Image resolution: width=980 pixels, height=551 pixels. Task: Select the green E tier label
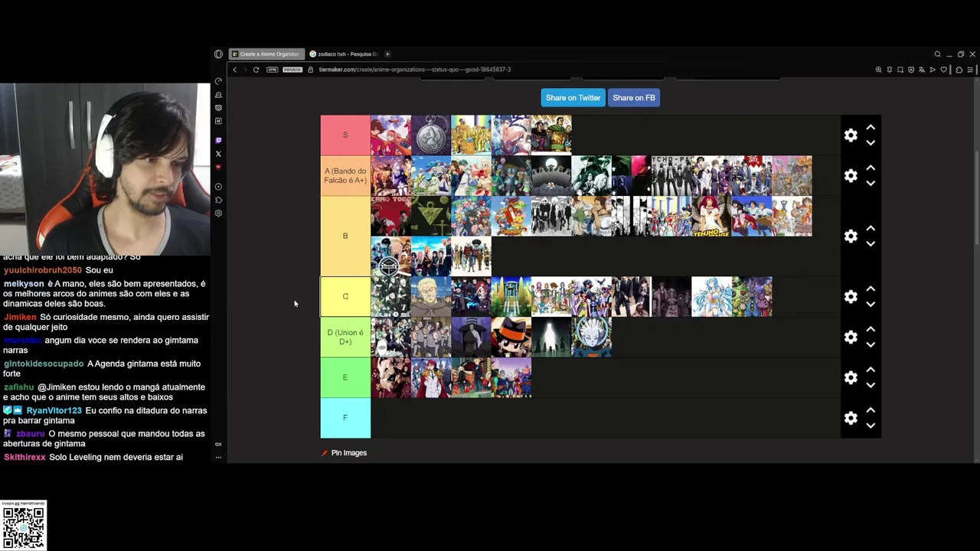[345, 377]
